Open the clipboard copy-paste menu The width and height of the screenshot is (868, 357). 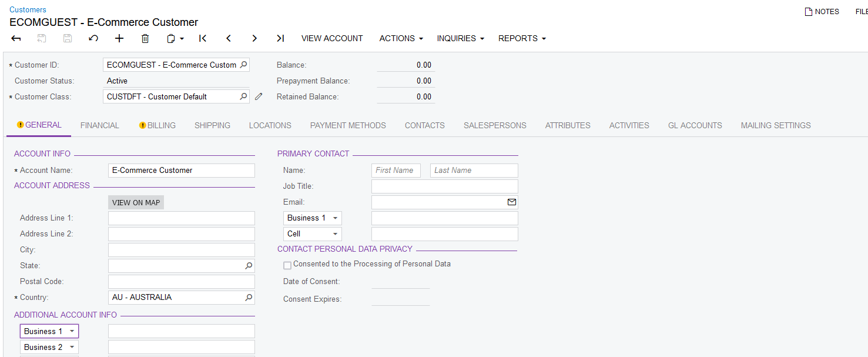click(x=175, y=38)
